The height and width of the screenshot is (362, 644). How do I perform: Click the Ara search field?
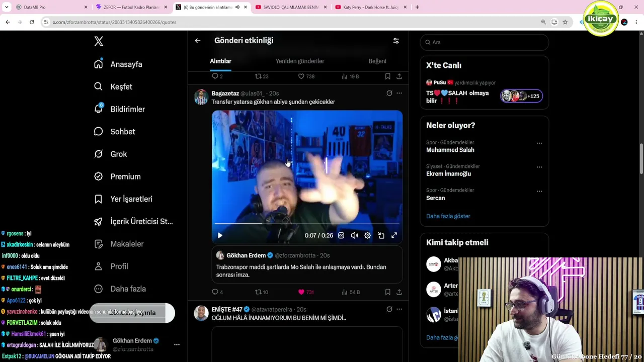(x=485, y=42)
